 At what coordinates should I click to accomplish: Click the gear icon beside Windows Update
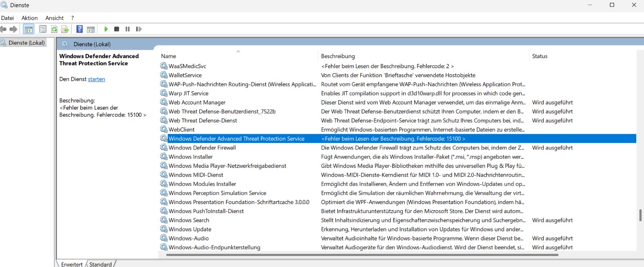(x=164, y=229)
